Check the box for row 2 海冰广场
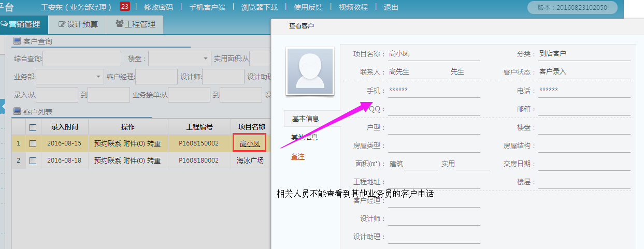The image size is (644, 249). (33, 160)
